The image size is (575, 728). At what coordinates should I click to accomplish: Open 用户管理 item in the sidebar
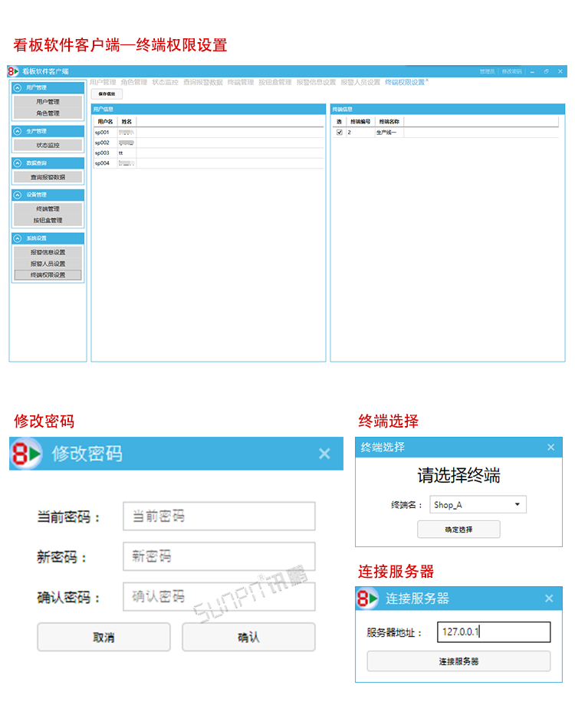coord(48,102)
